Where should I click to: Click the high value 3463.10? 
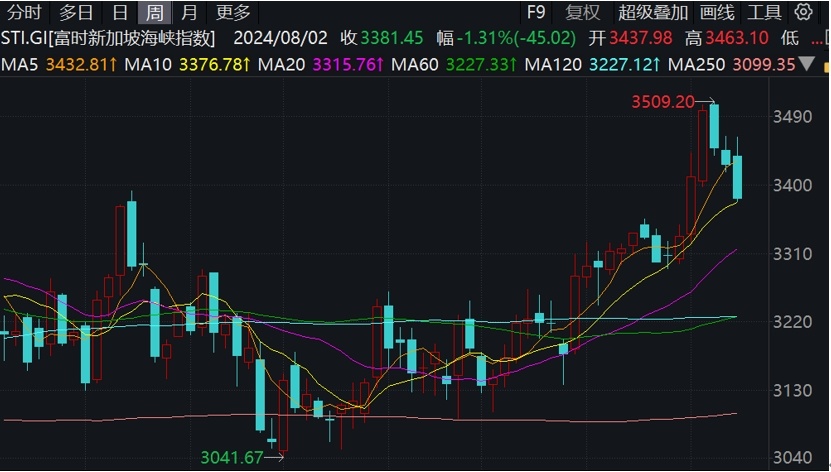(737, 38)
